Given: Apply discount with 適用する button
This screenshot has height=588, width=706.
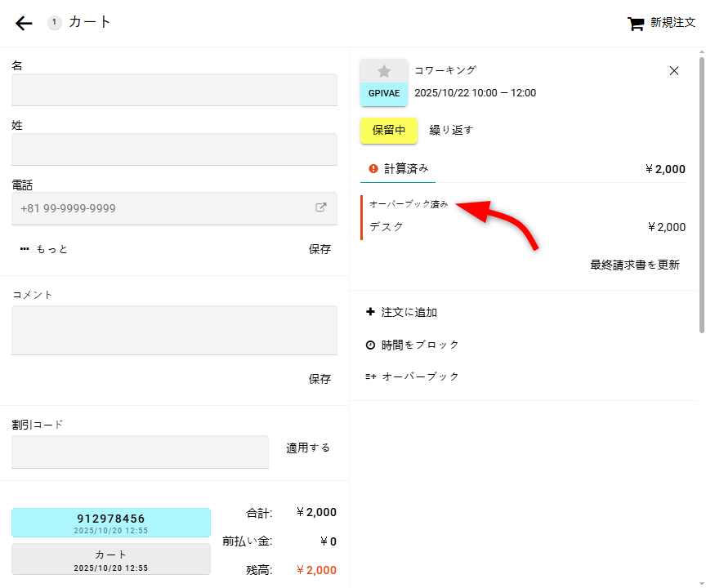Looking at the screenshot, I should (x=308, y=448).
